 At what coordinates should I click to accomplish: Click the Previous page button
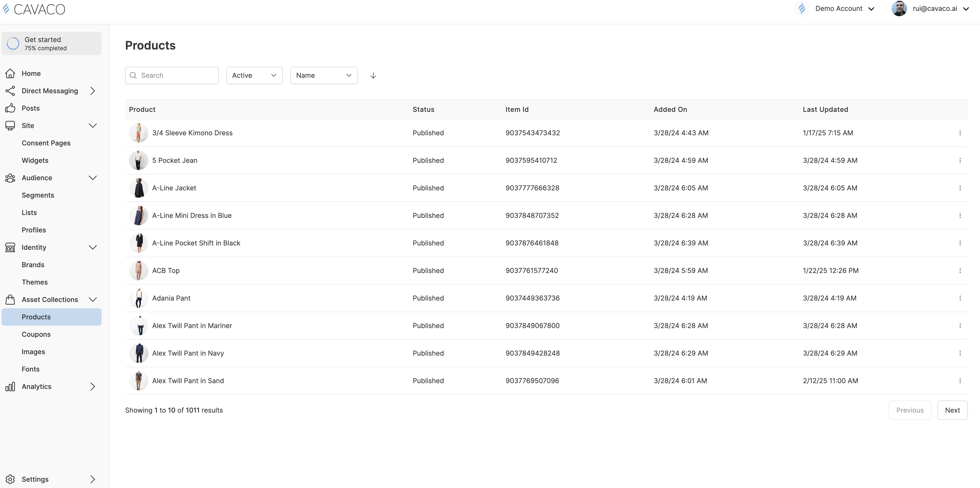910,410
